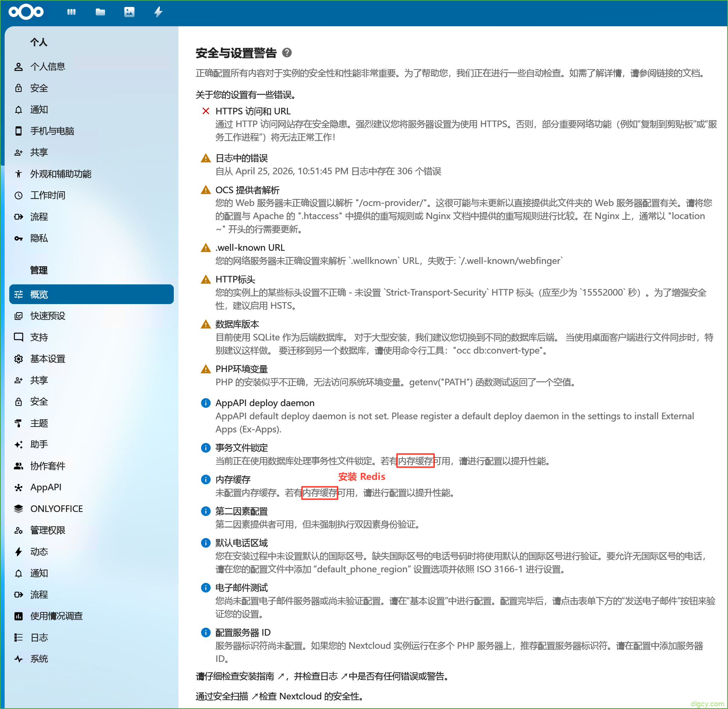
Task: Click the 'AppAPI deploy daemon' info title
Action: pos(265,403)
